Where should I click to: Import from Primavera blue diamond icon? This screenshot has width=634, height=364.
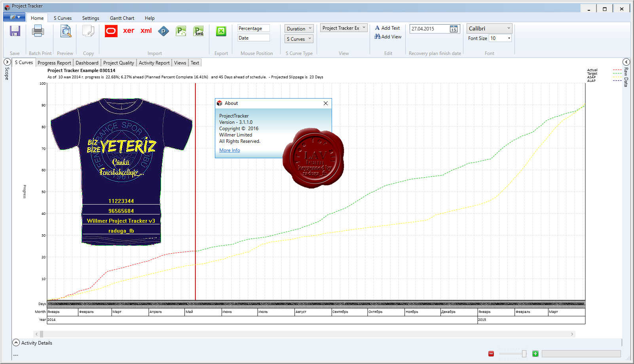pyautogui.click(x=163, y=31)
